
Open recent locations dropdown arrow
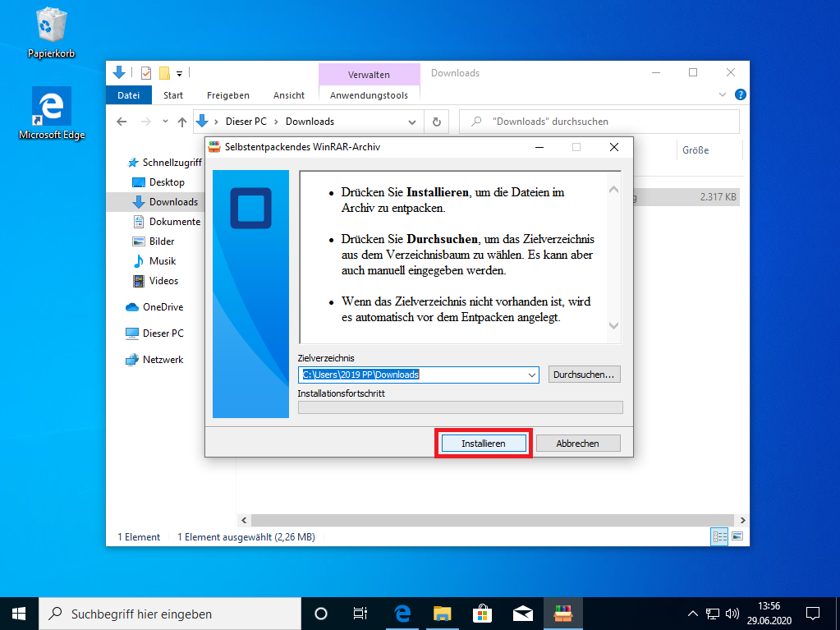(x=166, y=122)
